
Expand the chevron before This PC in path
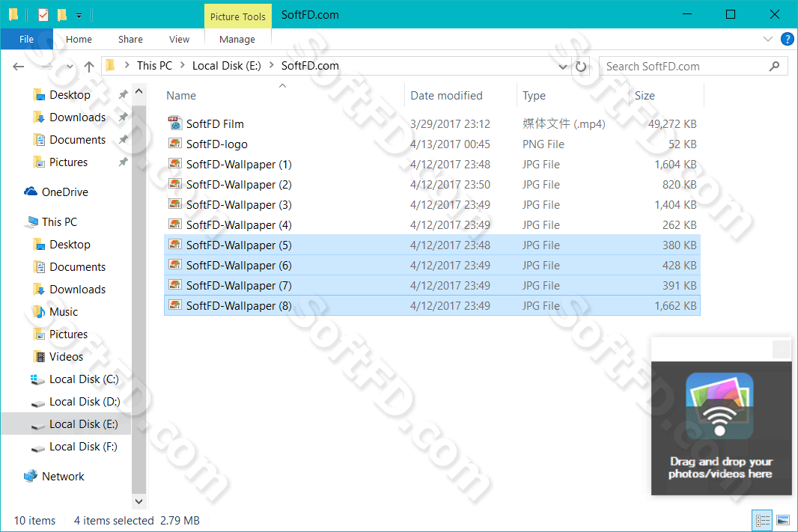pyautogui.click(x=127, y=66)
